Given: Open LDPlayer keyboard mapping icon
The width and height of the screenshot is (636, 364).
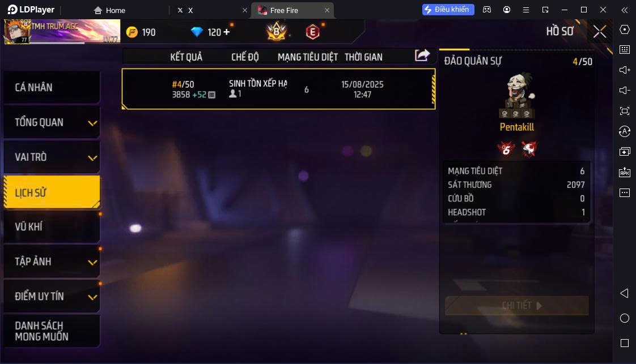Looking at the screenshot, I should click(625, 49).
